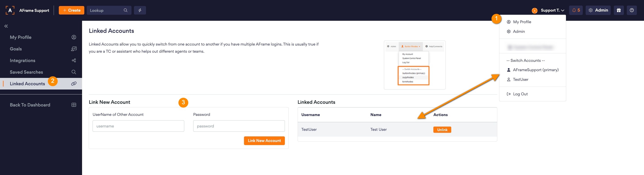Image resolution: width=644 pixels, height=175 pixels.
Task: Click the Actions column header
Action: pos(441,115)
